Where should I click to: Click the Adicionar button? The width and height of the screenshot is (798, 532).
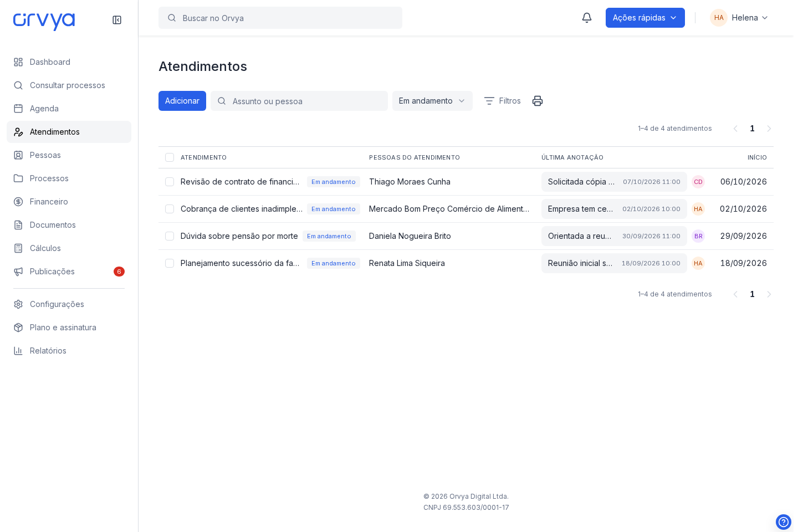tap(182, 101)
